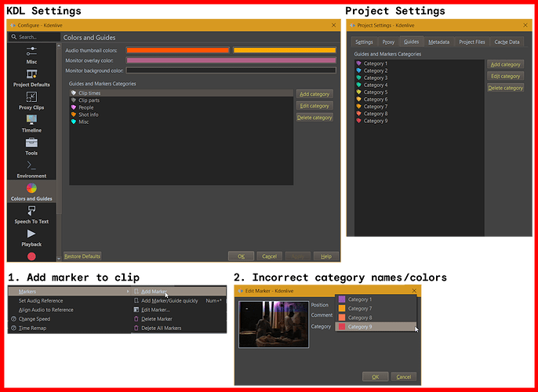Select the Clip parts category row

click(181, 100)
